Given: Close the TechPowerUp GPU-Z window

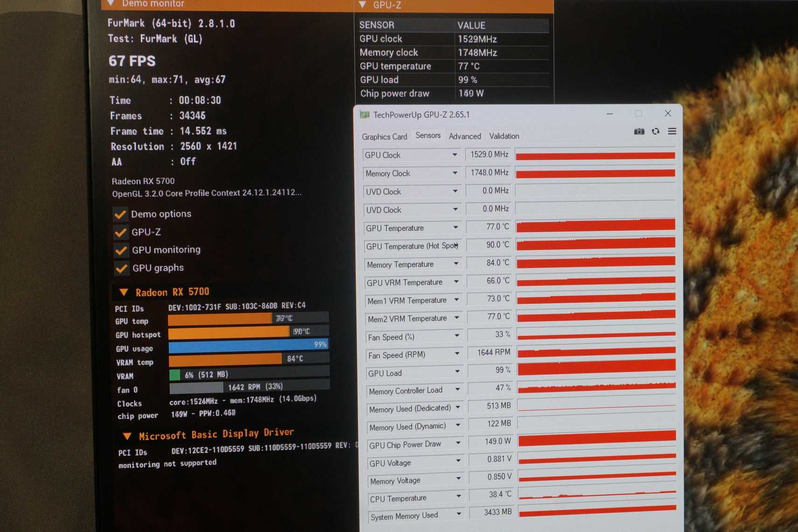Looking at the screenshot, I should (668, 113).
